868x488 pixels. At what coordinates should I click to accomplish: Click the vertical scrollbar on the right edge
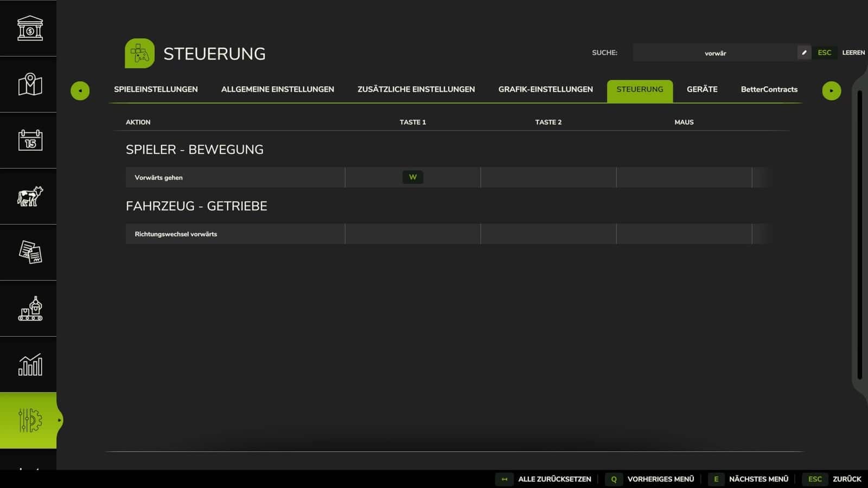[860, 235]
